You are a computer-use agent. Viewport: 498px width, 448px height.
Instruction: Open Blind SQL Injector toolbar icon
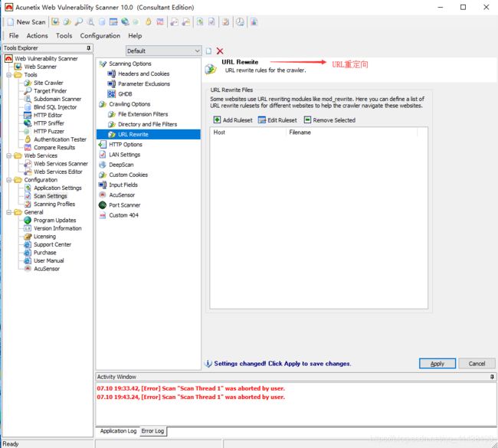(x=102, y=22)
